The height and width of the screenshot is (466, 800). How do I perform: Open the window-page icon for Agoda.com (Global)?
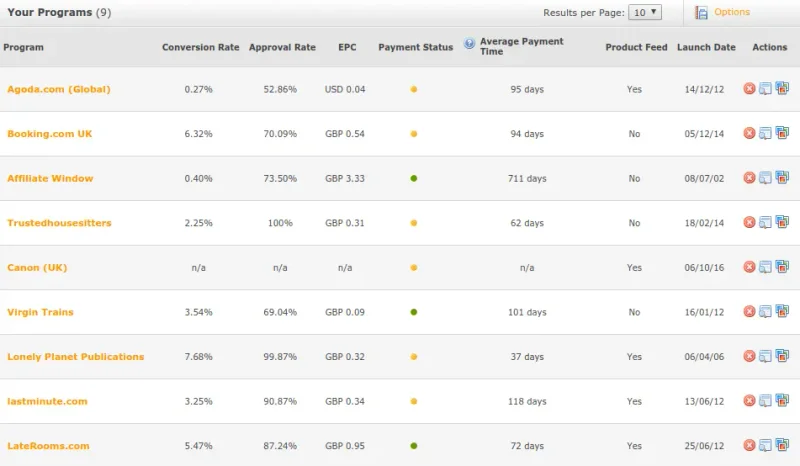[765, 89]
